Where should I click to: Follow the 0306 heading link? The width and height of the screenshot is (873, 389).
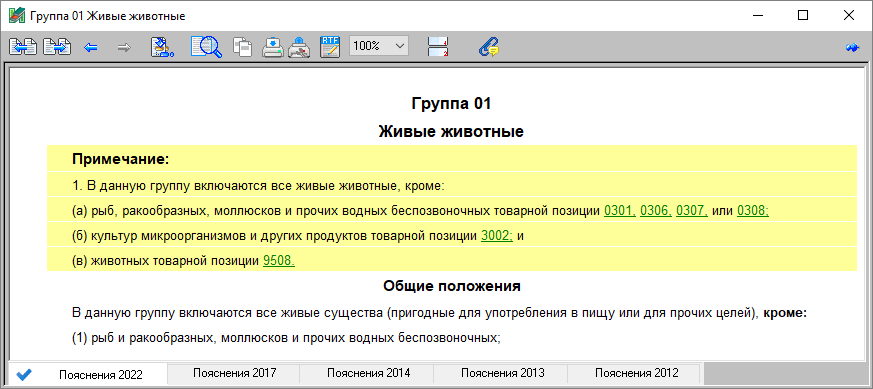pos(656,210)
